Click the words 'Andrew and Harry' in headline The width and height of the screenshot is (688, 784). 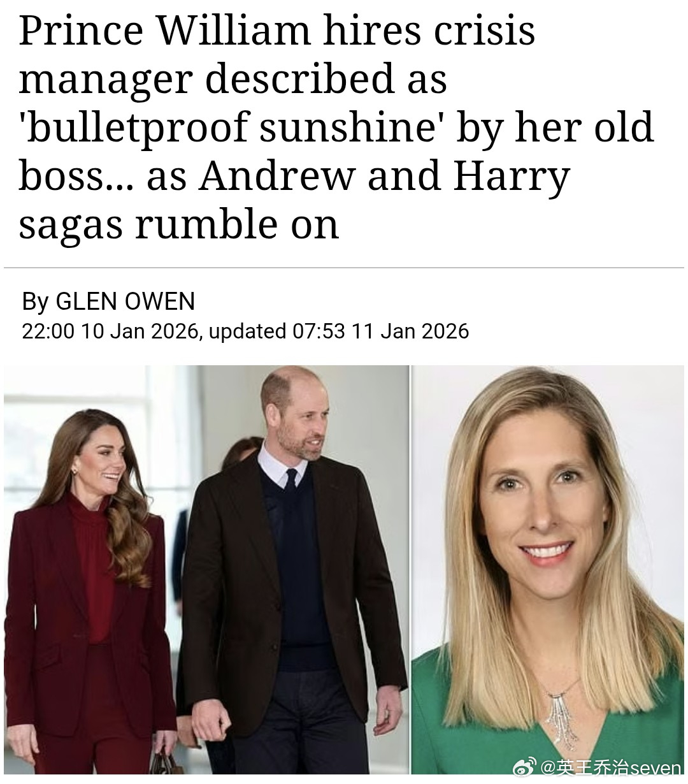coord(384,176)
